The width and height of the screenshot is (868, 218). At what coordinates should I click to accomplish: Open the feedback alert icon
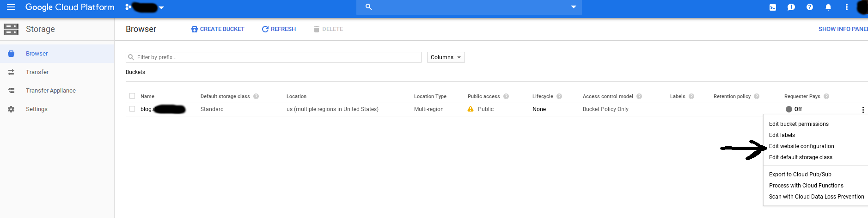coord(791,7)
